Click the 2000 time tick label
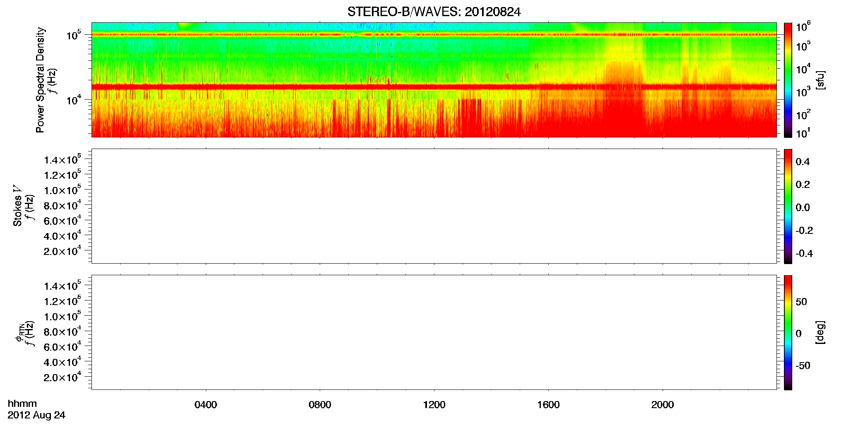868x447 pixels. [663, 405]
